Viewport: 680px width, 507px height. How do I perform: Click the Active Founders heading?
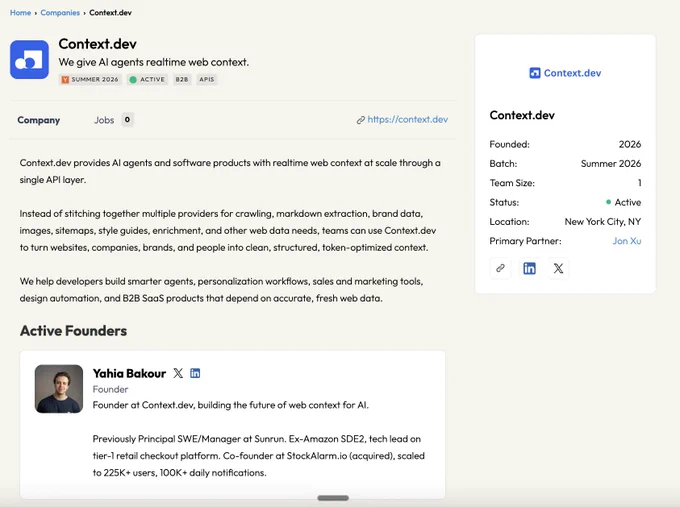pyautogui.click(x=73, y=331)
